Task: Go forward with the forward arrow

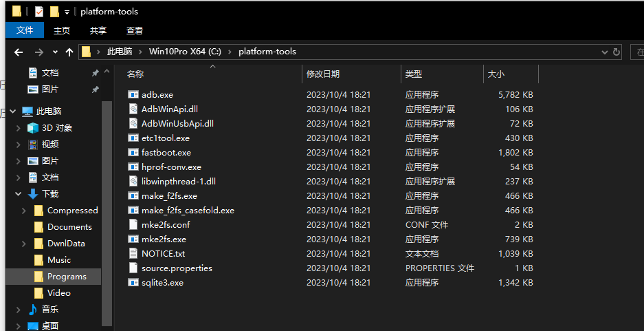Action: click(39, 52)
